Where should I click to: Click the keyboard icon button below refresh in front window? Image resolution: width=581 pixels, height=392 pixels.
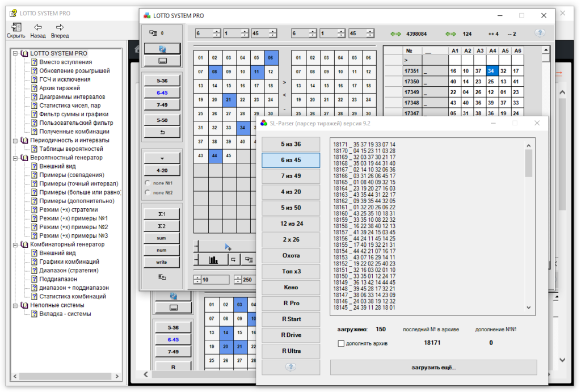click(162, 61)
